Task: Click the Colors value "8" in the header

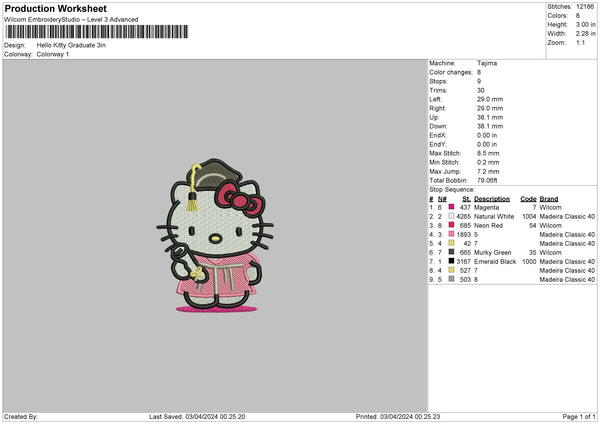Action: (578, 16)
